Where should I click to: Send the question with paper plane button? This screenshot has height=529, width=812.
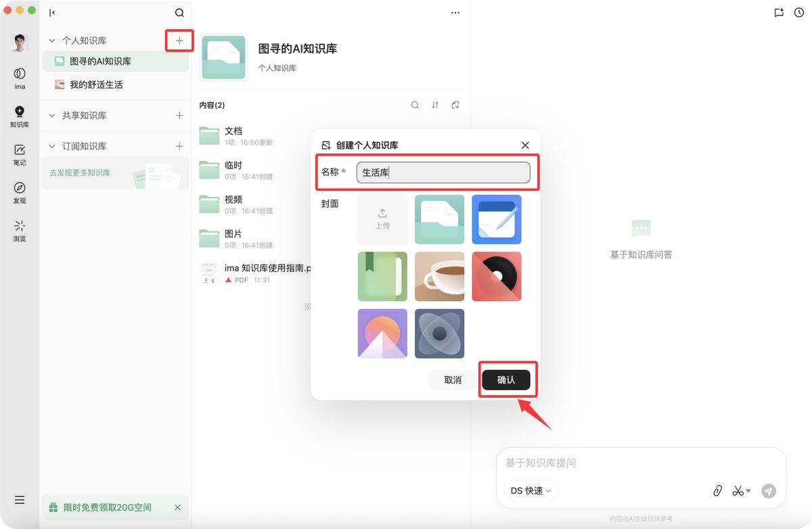(x=769, y=491)
